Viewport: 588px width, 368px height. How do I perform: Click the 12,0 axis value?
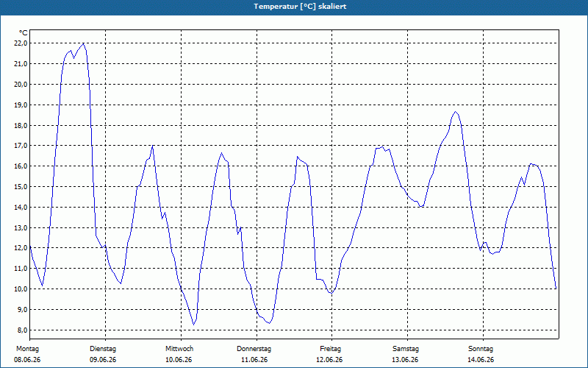click(x=21, y=248)
